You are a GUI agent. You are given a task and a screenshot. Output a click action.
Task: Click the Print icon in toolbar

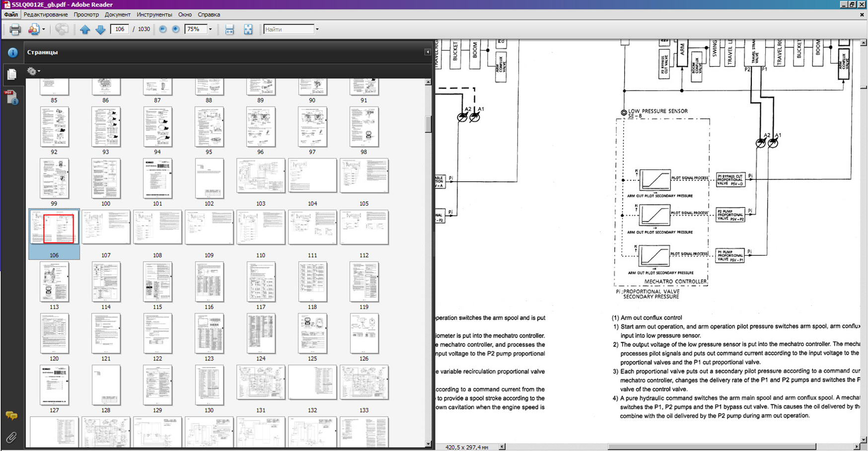[x=15, y=29]
